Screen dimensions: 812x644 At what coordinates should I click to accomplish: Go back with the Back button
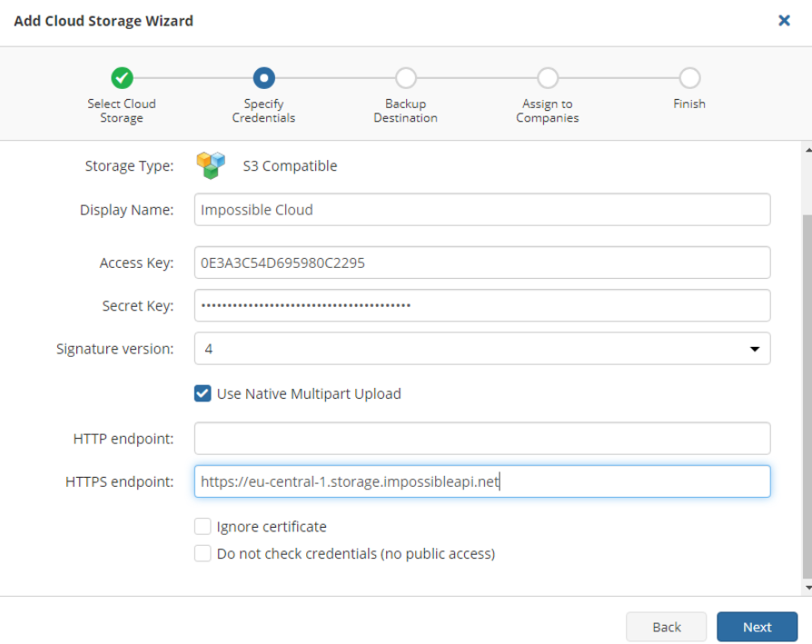666,627
